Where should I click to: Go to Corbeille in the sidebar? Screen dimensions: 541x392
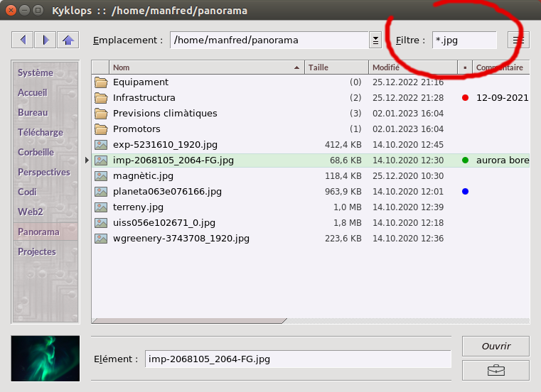point(36,152)
